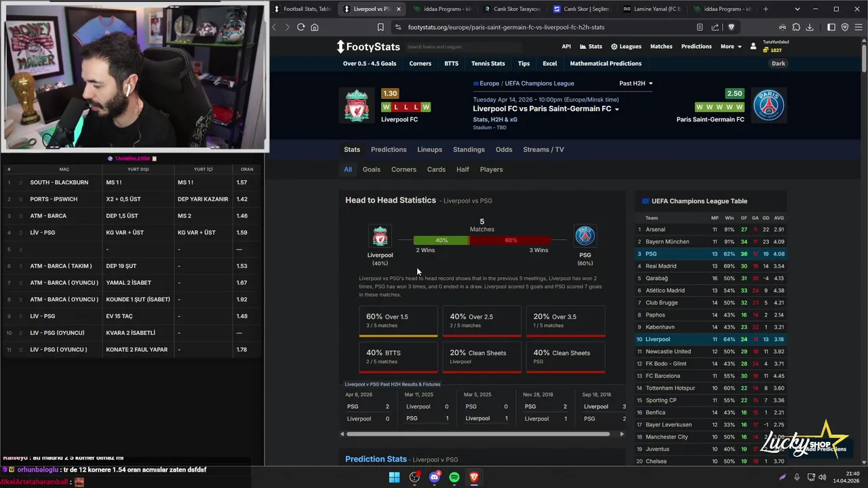The height and width of the screenshot is (488, 868).
Task: Select Half stats filter
Action: (462, 169)
